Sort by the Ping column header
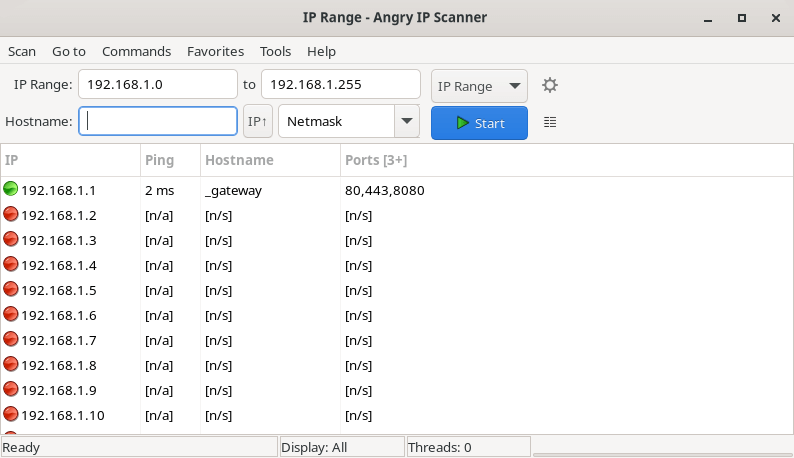 click(x=170, y=160)
